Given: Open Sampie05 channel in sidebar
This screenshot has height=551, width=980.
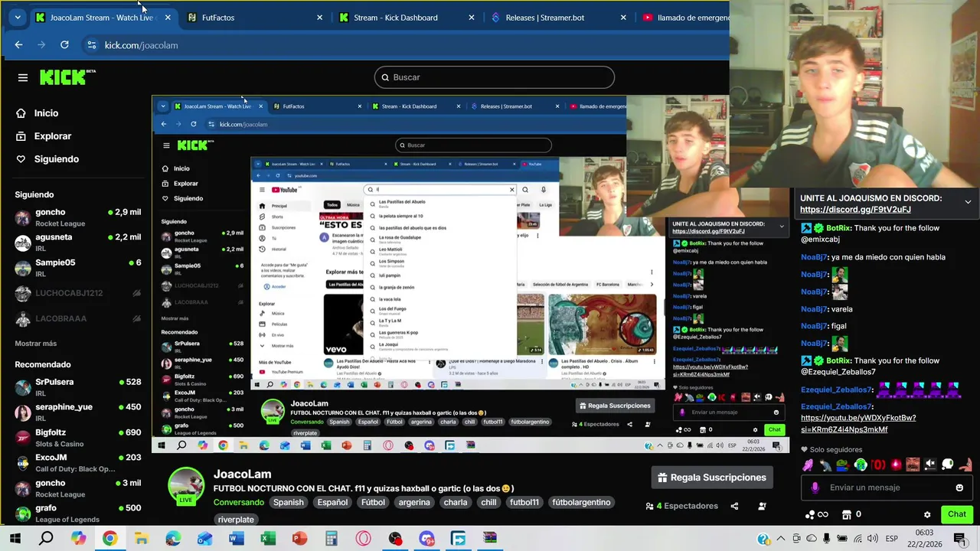Looking at the screenshot, I should click(x=77, y=268).
